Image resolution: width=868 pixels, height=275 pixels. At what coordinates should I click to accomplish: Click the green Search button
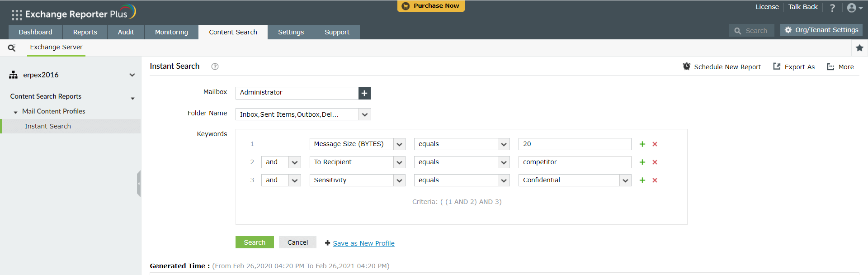[255, 242]
